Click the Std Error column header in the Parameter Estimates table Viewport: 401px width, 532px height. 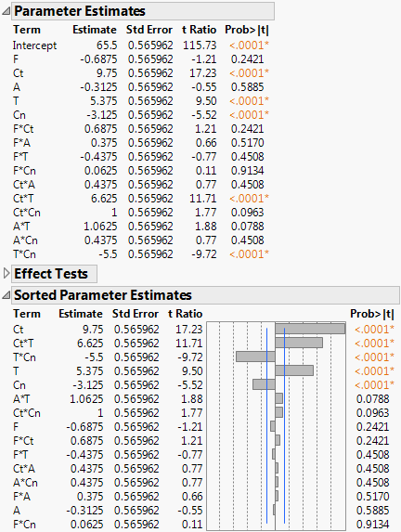coord(149,30)
